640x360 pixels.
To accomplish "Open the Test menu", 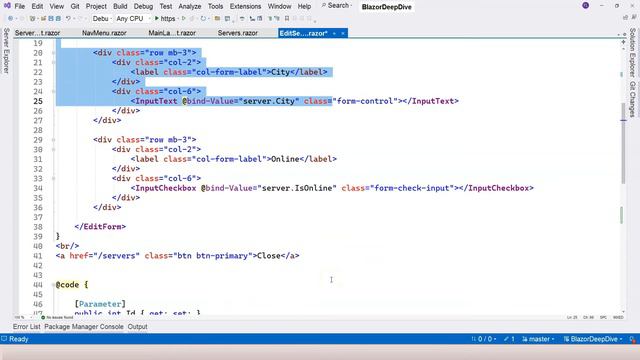I will [165, 6].
